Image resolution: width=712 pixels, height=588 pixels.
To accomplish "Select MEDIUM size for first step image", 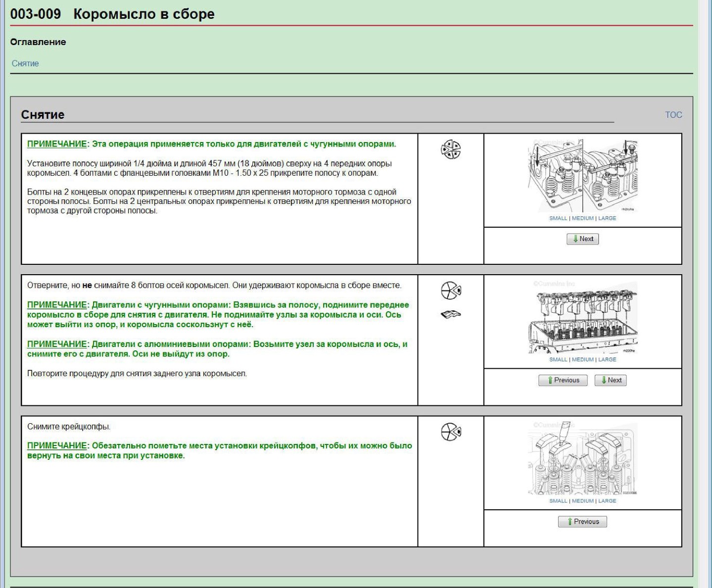I will pyautogui.click(x=583, y=218).
